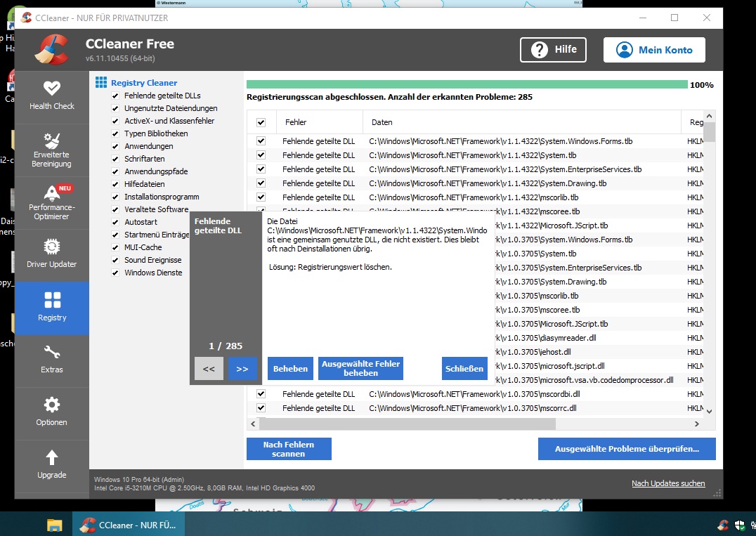Toggle Veraltete Software checkbox

(x=115, y=209)
